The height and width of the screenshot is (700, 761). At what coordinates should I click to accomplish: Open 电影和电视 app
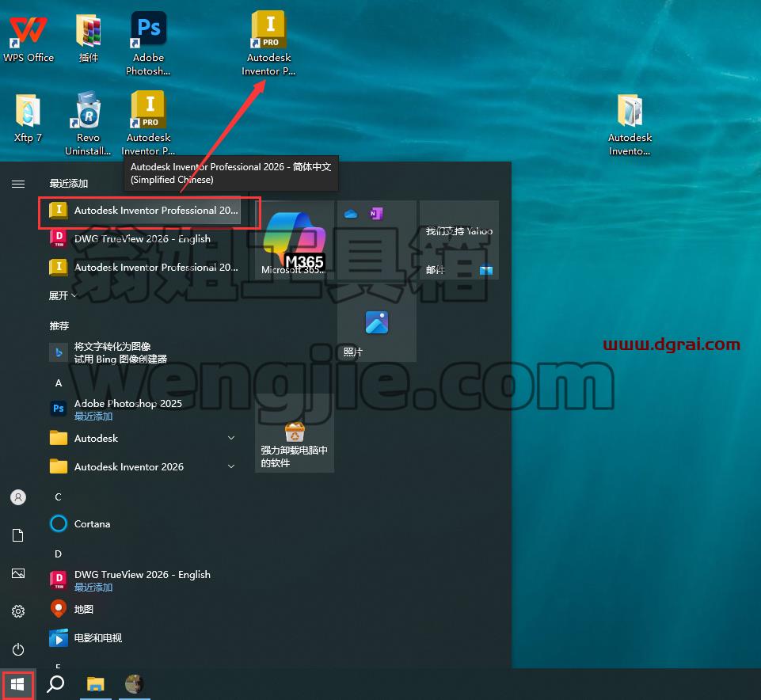tap(144, 638)
